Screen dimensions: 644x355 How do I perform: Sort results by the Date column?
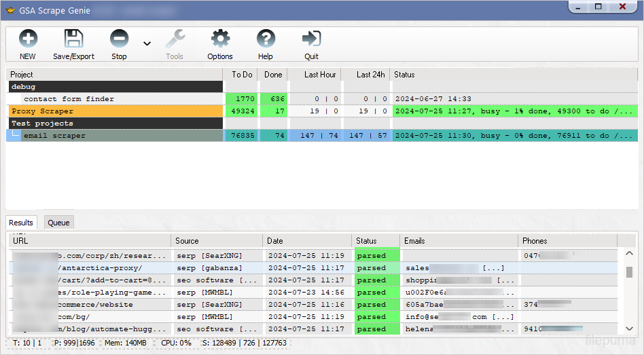tap(307, 241)
